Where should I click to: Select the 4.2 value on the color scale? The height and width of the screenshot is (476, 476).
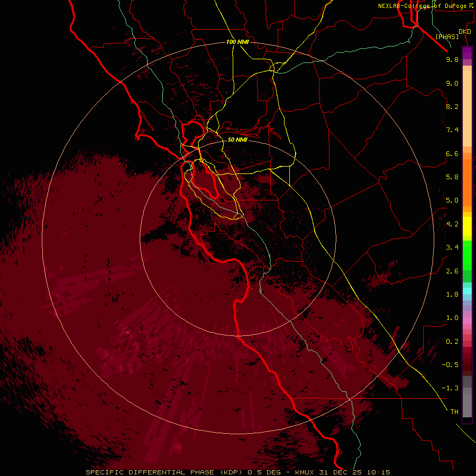point(452,224)
